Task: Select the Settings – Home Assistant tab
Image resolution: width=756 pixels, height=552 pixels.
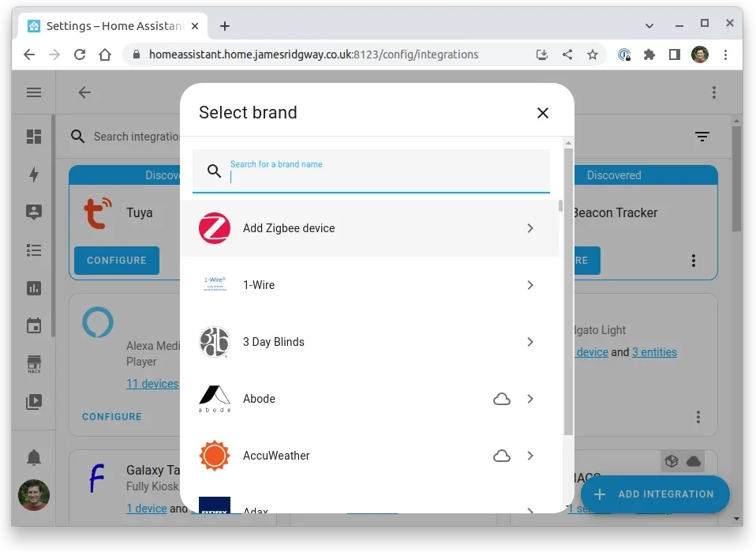Action: coord(114,26)
